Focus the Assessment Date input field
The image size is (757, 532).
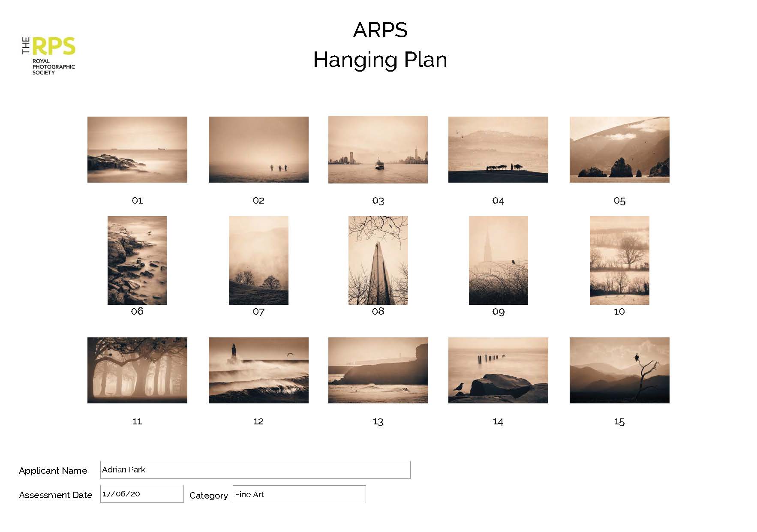pyautogui.click(x=141, y=494)
